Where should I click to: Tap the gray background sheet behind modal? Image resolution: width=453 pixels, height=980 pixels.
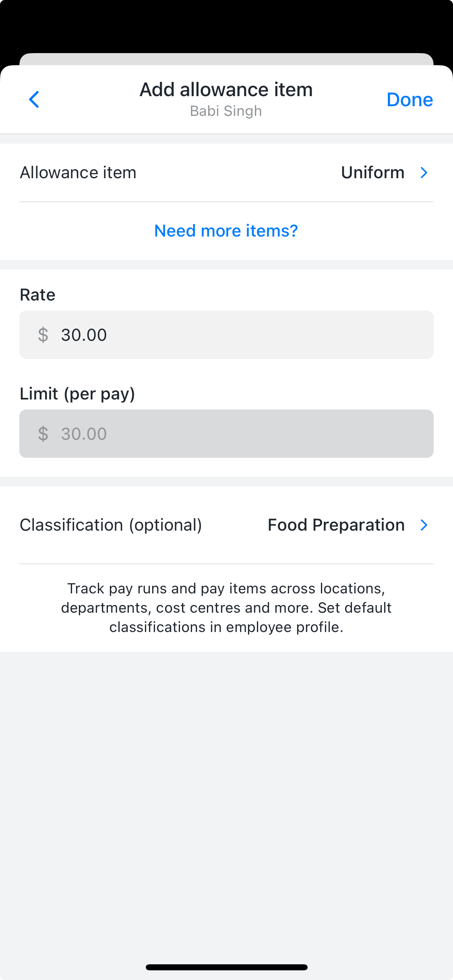pyautogui.click(x=226, y=59)
